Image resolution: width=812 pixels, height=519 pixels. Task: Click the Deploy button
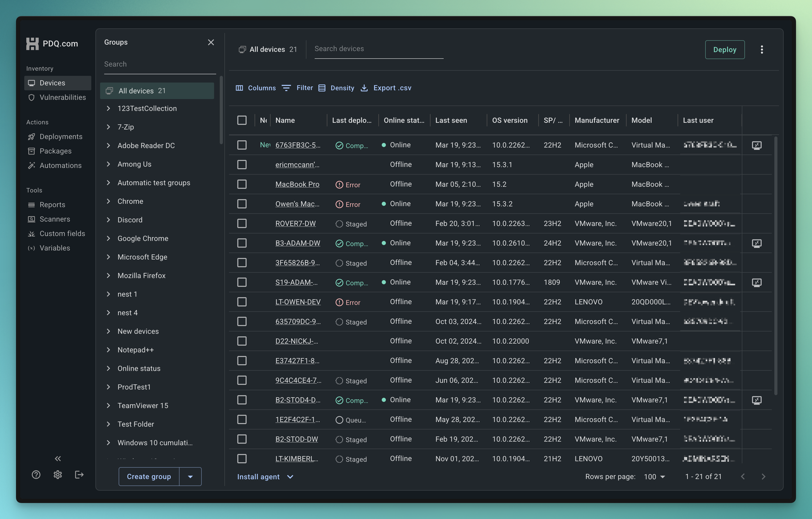pos(725,50)
